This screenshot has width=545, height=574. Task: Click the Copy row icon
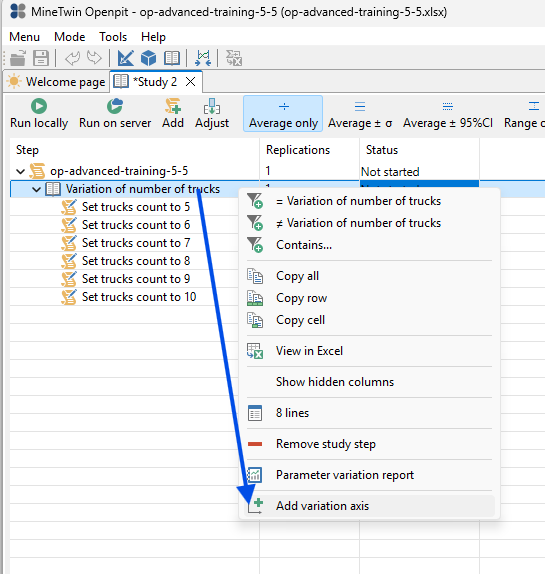(x=255, y=298)
